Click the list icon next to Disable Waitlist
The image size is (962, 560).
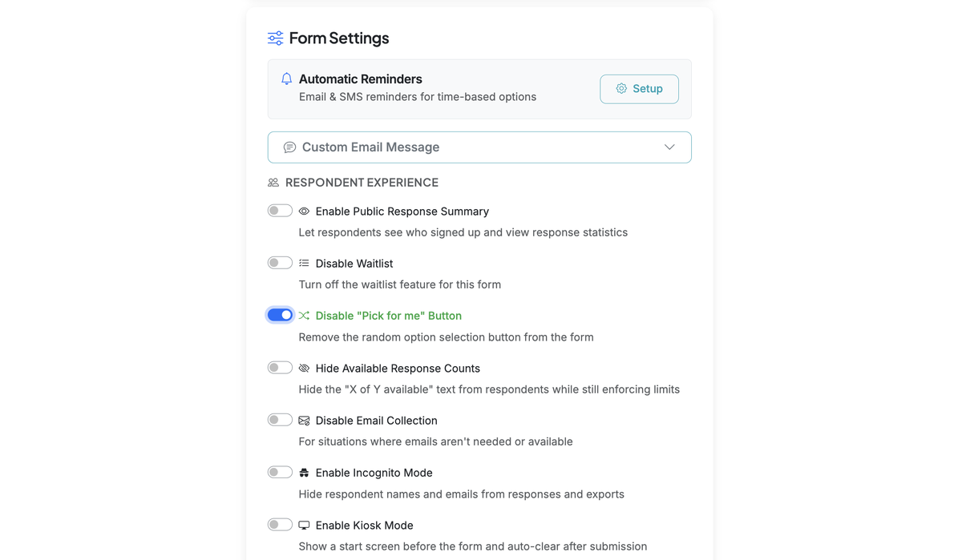point(304,263)
